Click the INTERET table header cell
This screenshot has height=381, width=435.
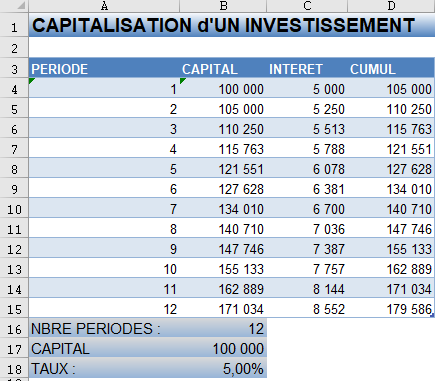click(307, 69)
